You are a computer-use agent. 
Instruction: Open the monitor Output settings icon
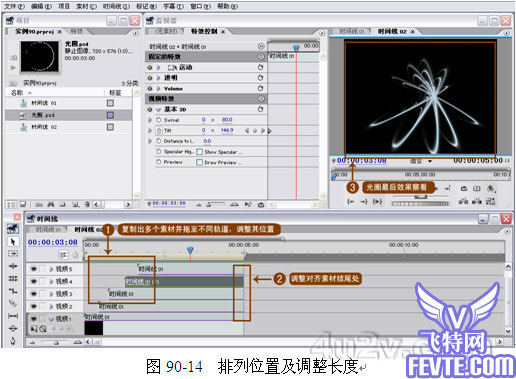pos(491,189)
